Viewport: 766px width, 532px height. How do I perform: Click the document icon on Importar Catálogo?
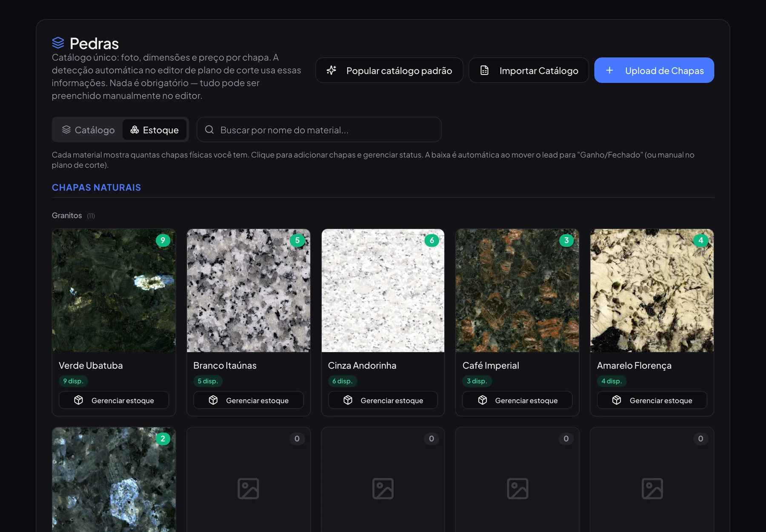[x=484, y=70]
